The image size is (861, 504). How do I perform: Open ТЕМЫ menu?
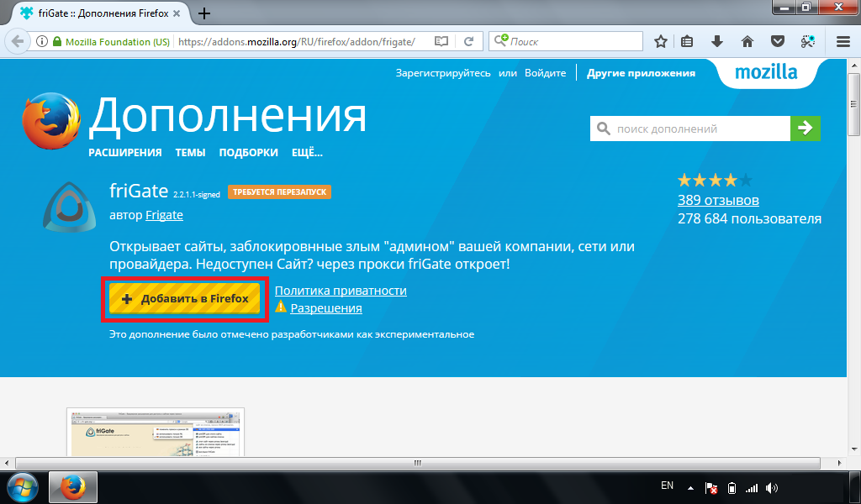click(x=190, y=153)
